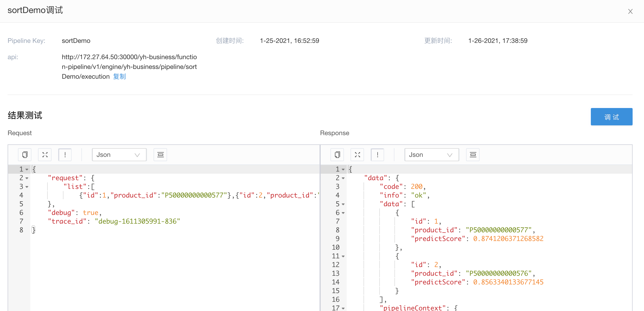Click the "id": 2 line in Response
The width and height of the screenshot is (644, 311).
click(x=426, y=265)
